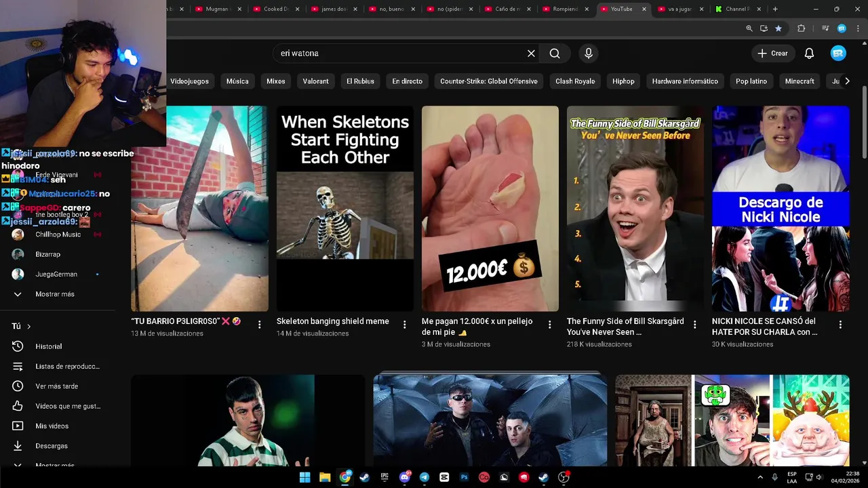Open OBS Studio from the taskbar
Image resolution: width=868 pixels, height=488 pixels.
[564, 477]
